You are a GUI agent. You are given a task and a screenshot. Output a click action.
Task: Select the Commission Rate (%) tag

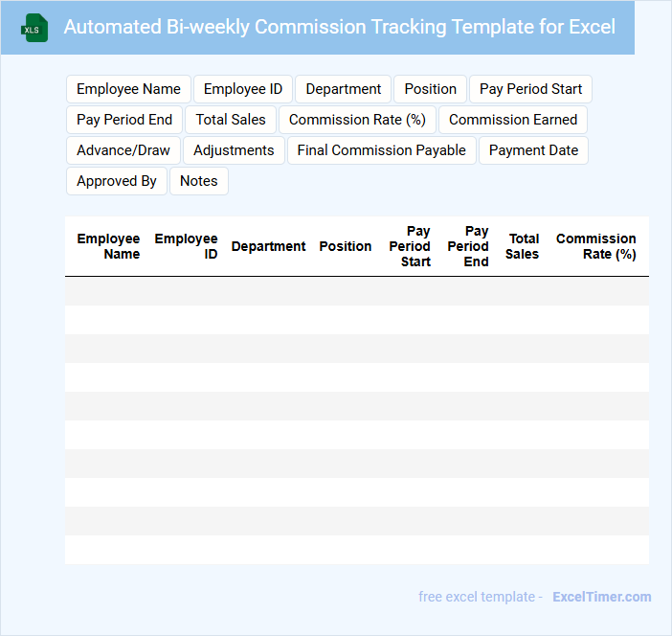(x=357, y=120)
